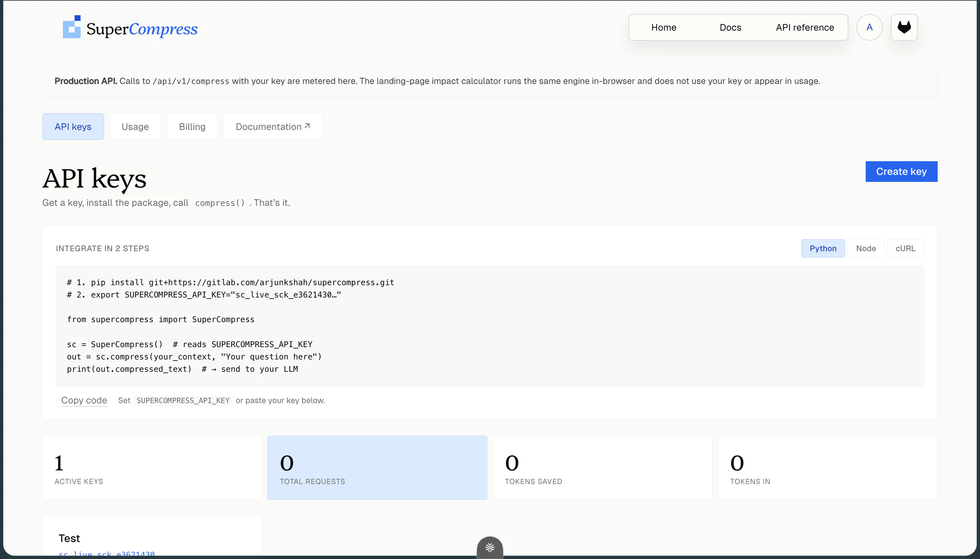The width and height of the screenshot is (980, 559).
Task: Select the API keys tab
Action: point(73,127)
